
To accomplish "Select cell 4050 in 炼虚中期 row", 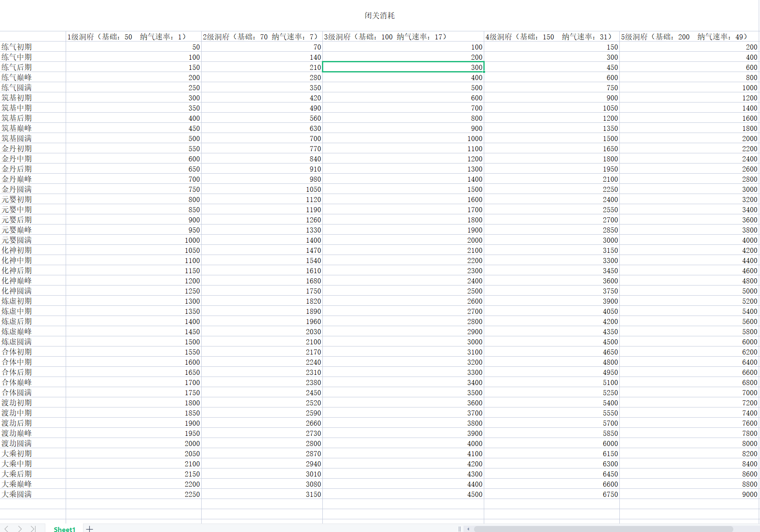I will click(552, 311).
